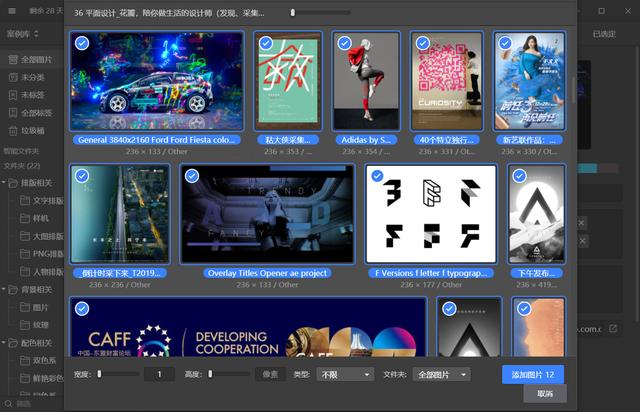
Task: Open the 类型 不限 dropdown
Action: (x=345, y=374)
